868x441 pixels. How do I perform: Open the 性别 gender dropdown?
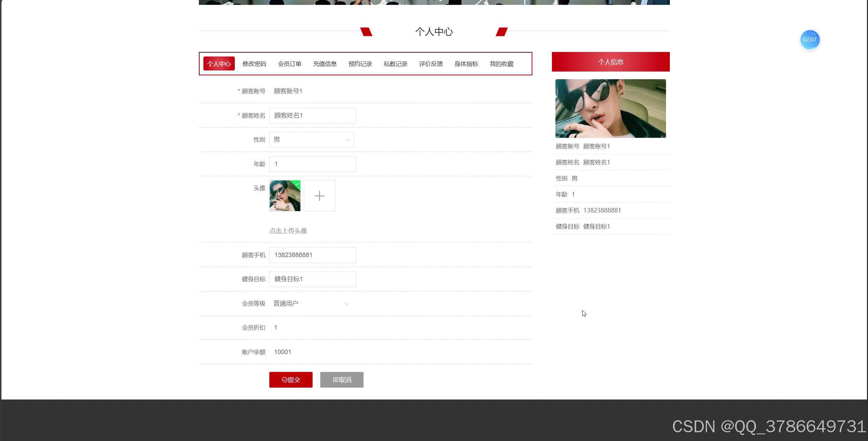pos(312,140)
